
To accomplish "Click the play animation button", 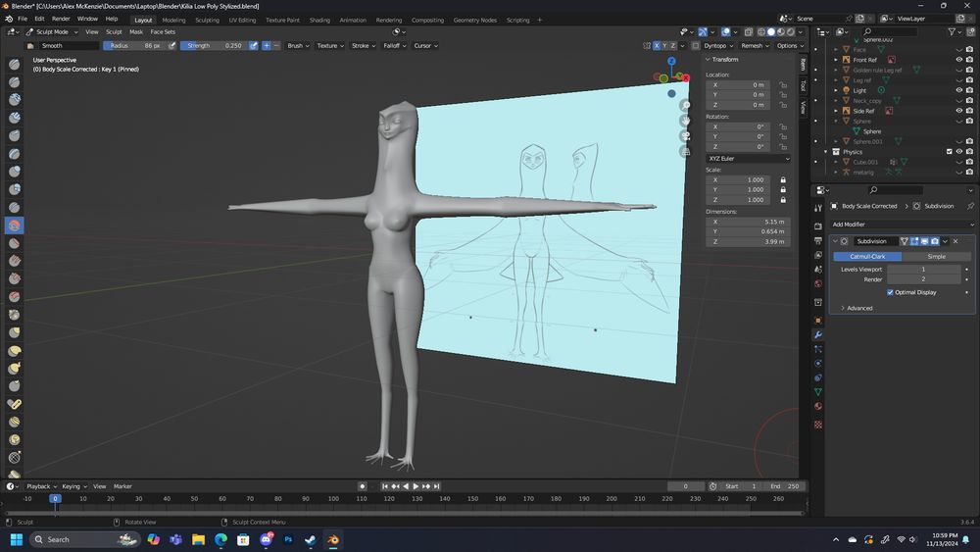I will (416, 486).
